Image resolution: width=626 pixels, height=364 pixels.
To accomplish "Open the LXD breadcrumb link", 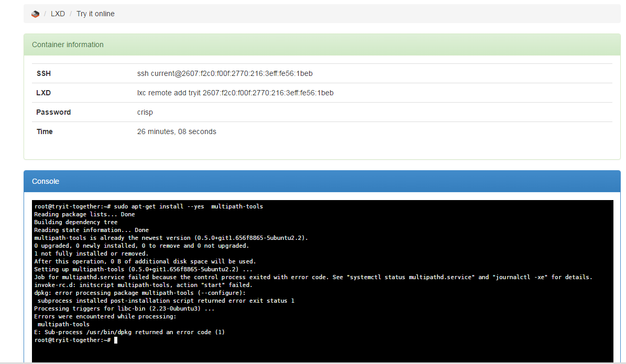I will pos(58,14).
